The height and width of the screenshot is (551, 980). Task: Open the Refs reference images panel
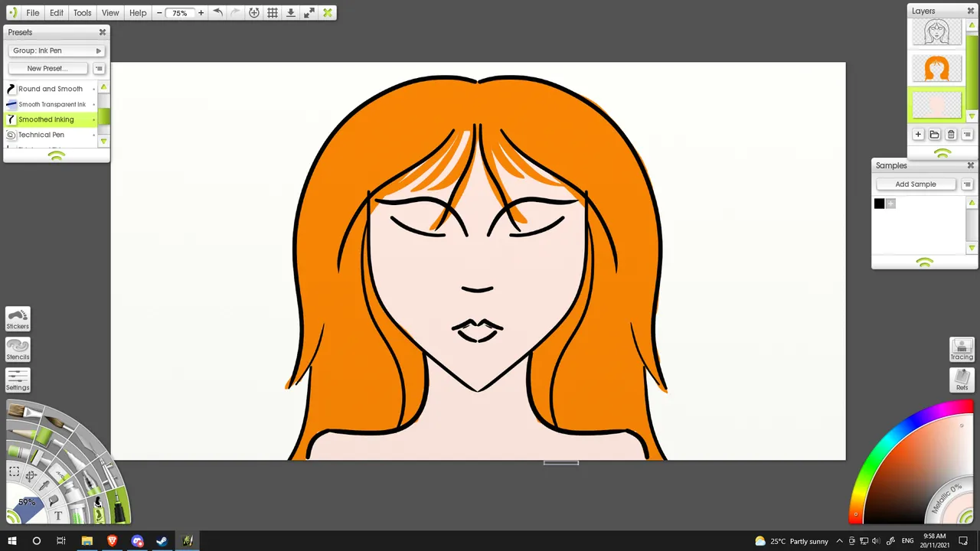(x=962, y=380)
